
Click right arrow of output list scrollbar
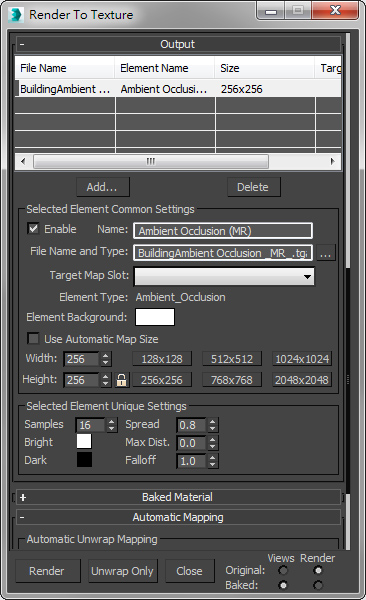(333, 161)
